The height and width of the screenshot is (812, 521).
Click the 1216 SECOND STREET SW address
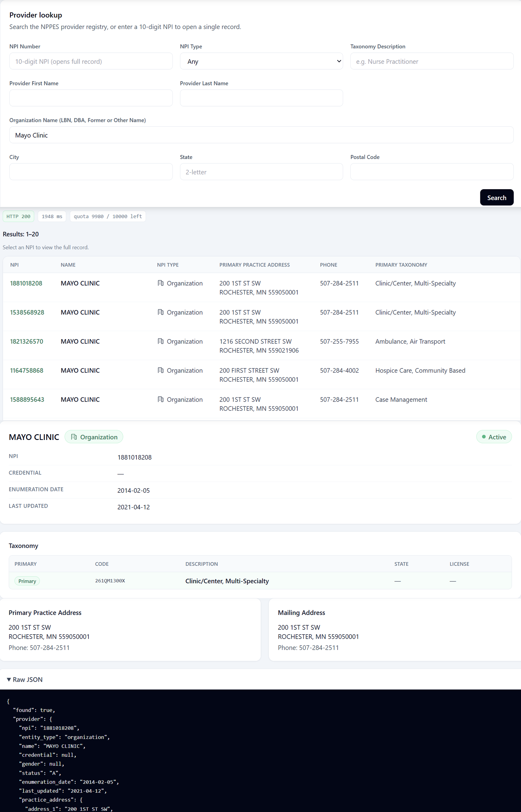tap(256, 341)
